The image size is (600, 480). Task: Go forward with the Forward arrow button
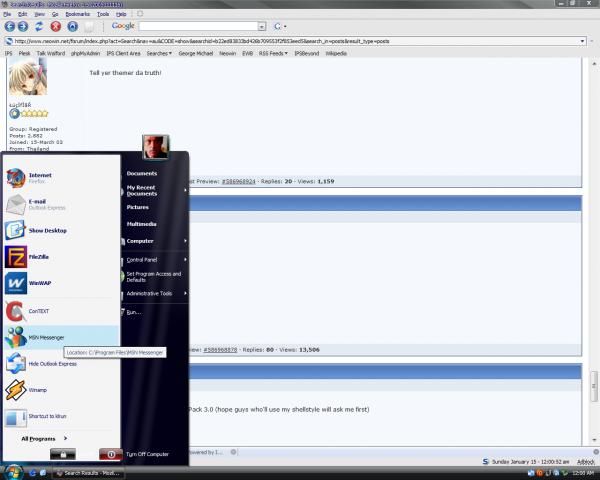(23, 26)
